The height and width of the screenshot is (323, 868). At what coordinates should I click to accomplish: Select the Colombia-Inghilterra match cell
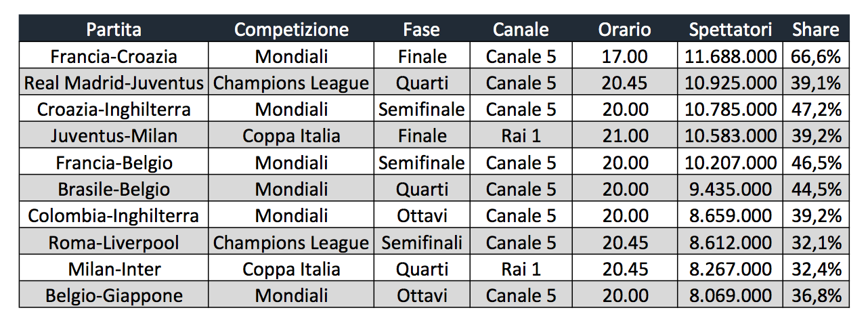[x=114, y=216]
